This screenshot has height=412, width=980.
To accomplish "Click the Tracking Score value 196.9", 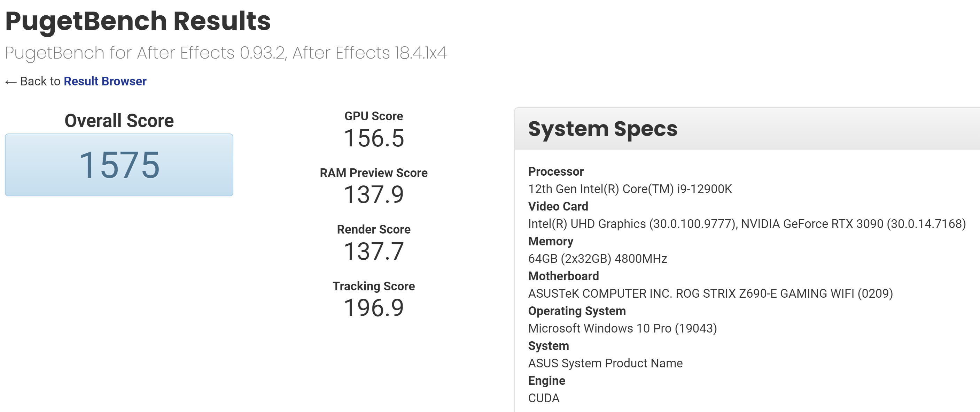I will point(374,308).
